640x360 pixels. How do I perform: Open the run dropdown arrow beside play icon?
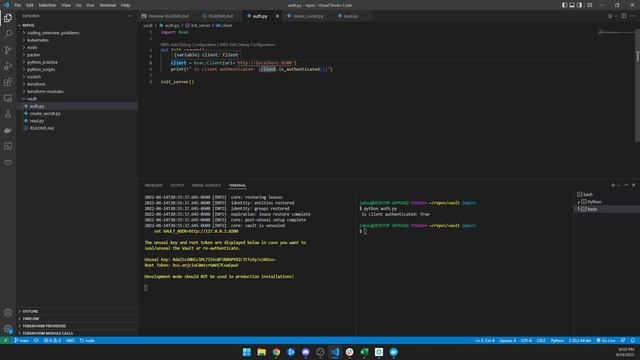(616, 16)
